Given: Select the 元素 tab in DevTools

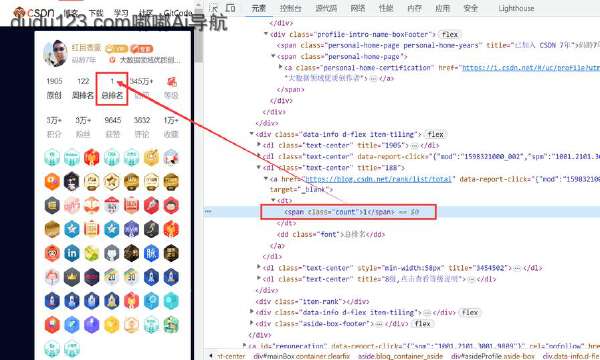Looking at the screenshot, I should [259, 8].
